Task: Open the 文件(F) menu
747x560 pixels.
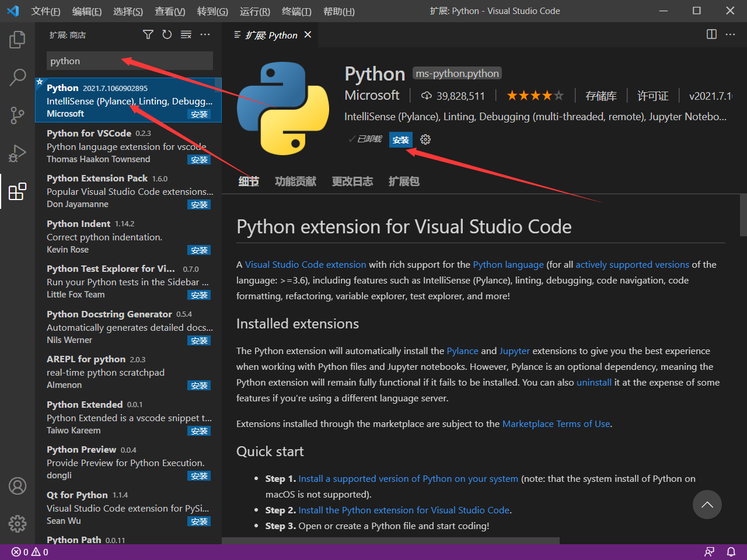Action: tap(46, 12)
